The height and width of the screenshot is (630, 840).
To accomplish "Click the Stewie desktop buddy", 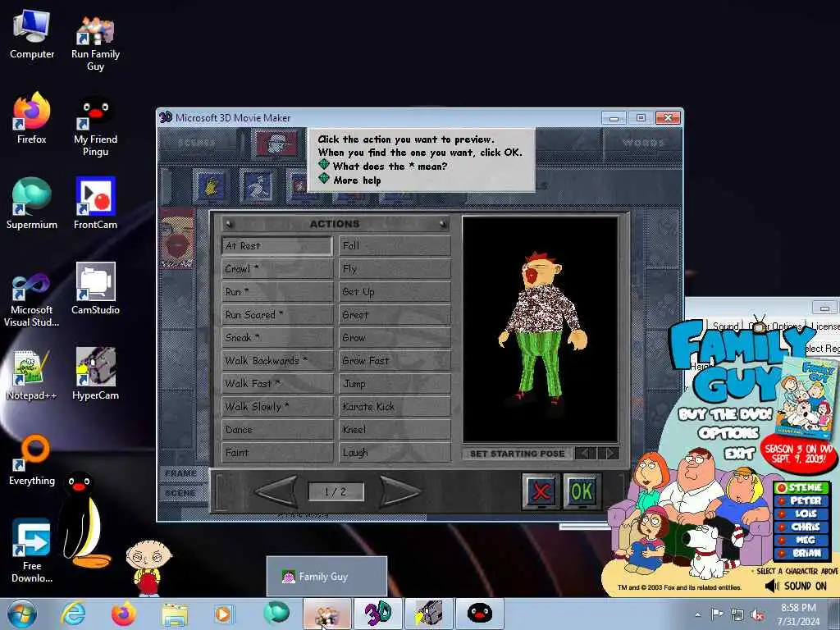I will 148,568.
